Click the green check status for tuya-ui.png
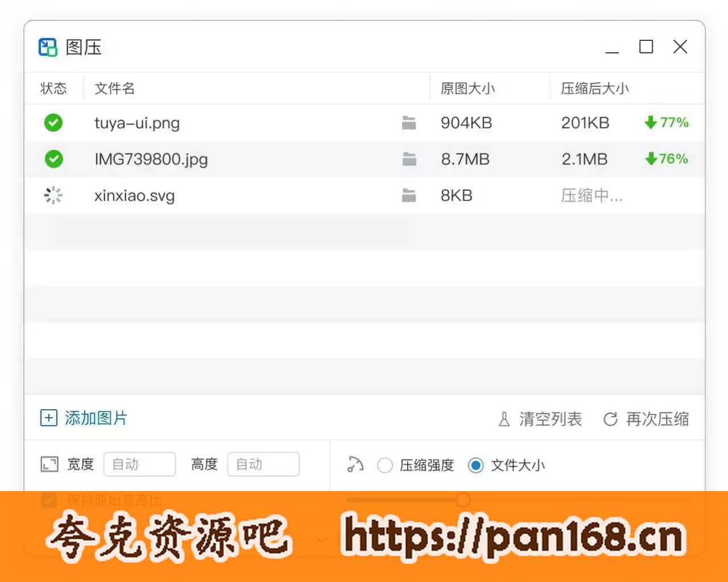Screen dimensions: 728x582 pos(53,122)
